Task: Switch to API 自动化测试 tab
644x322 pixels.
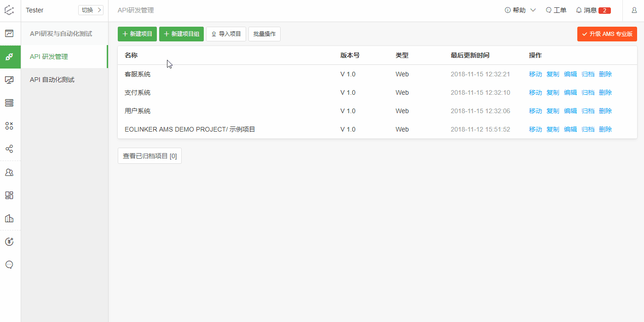Action: click(x=52, y=80)
